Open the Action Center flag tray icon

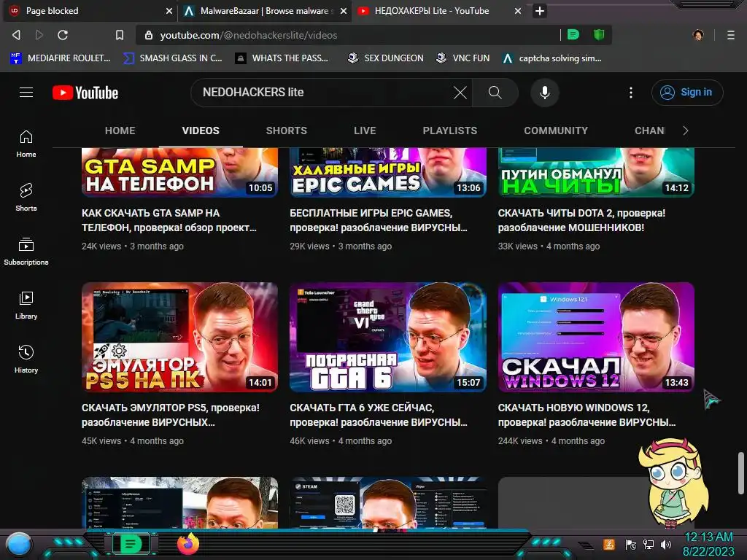click(630, 544)
